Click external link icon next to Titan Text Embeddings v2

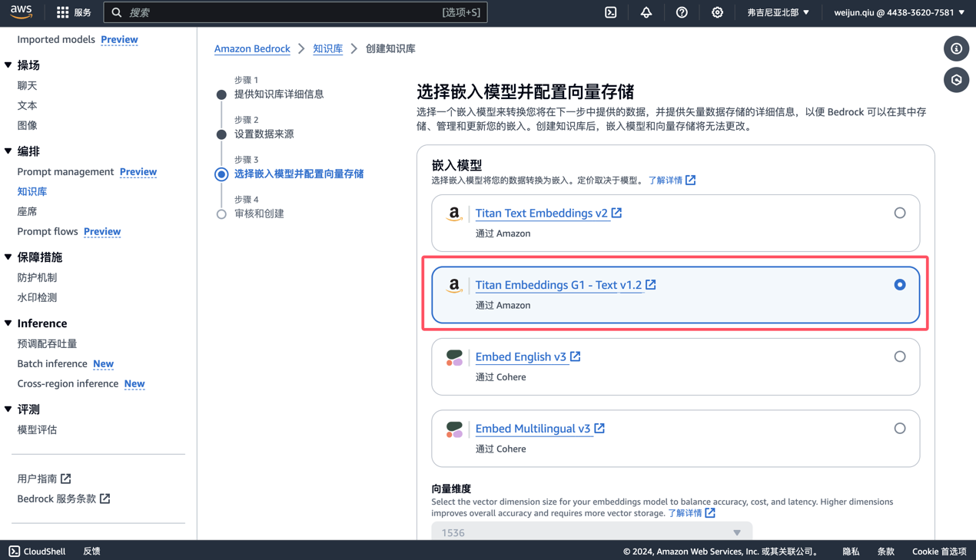[x=617, y=213]
